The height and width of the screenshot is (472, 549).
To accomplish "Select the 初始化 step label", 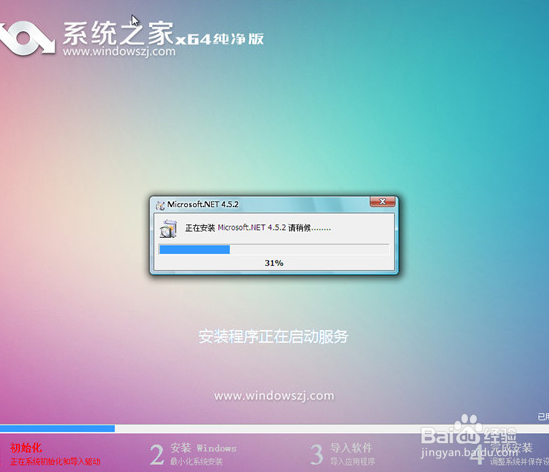I will click(26, 448).
